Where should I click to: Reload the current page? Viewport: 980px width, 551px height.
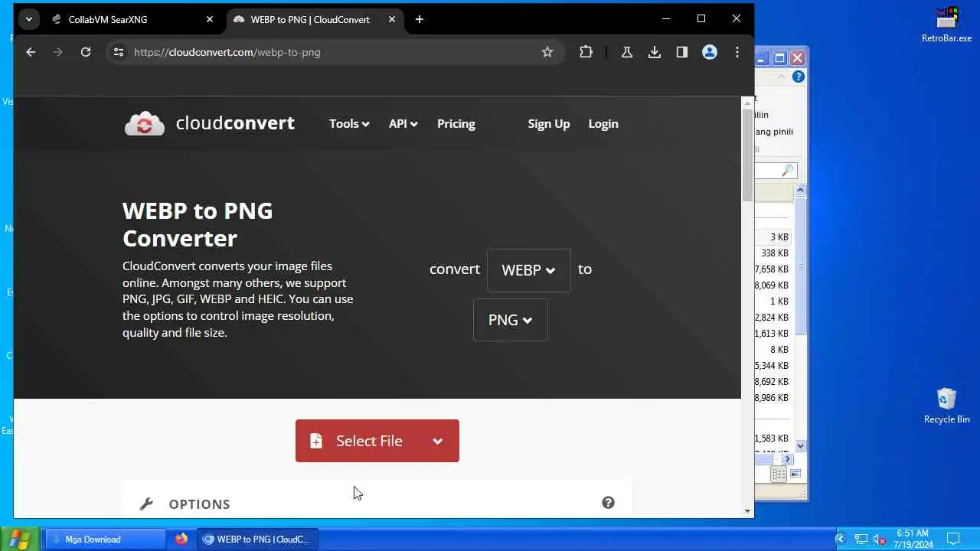[x=86, y=52]
